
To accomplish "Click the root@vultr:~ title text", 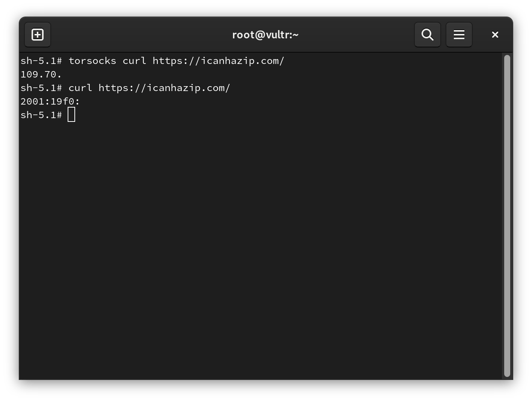I will (x=265, y=34).
